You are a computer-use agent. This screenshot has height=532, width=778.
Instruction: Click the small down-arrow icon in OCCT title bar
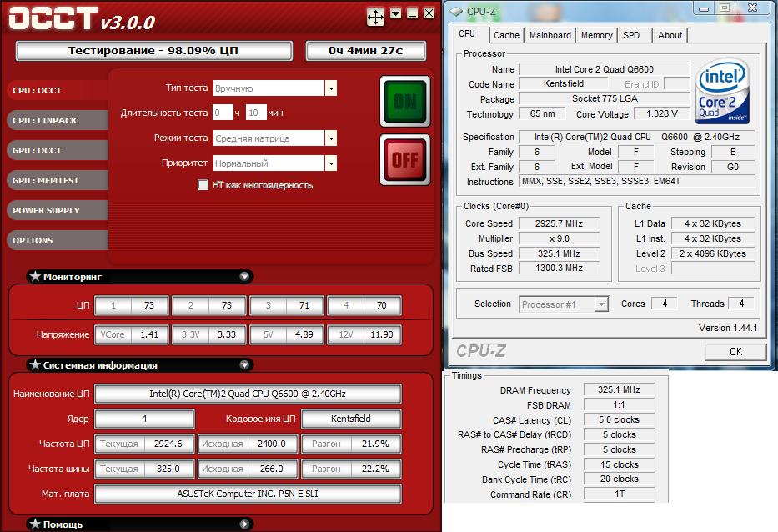(x=395, y=13)
